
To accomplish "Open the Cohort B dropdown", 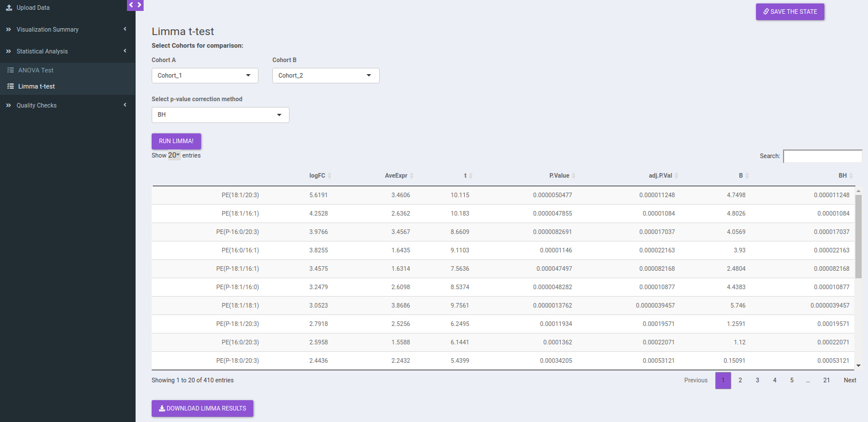I will click(326, 75).
